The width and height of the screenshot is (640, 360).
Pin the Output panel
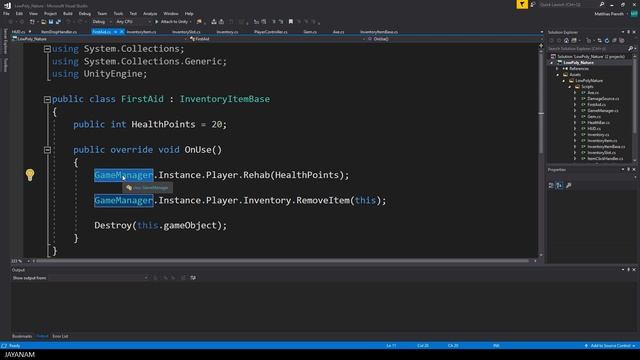click(x=629, y=270)
